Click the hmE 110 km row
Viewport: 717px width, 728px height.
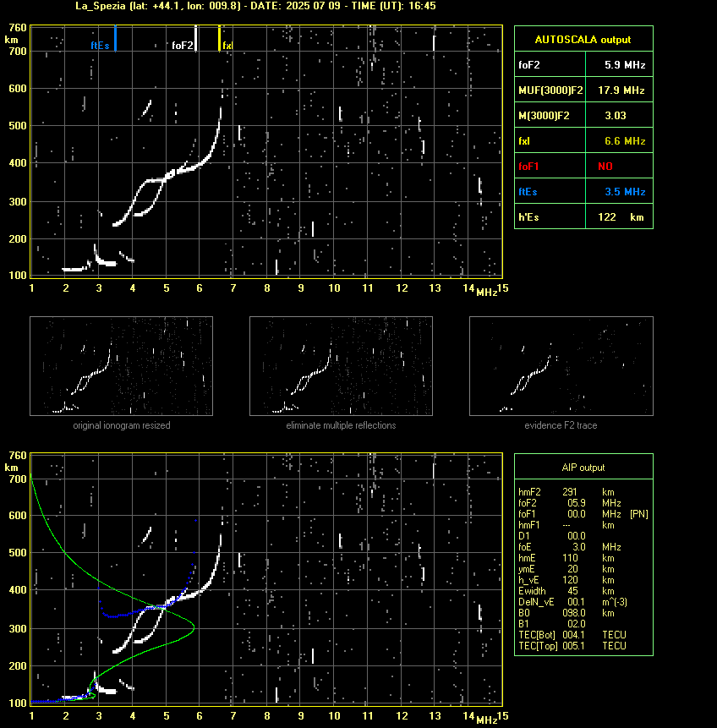pos(566,558)
